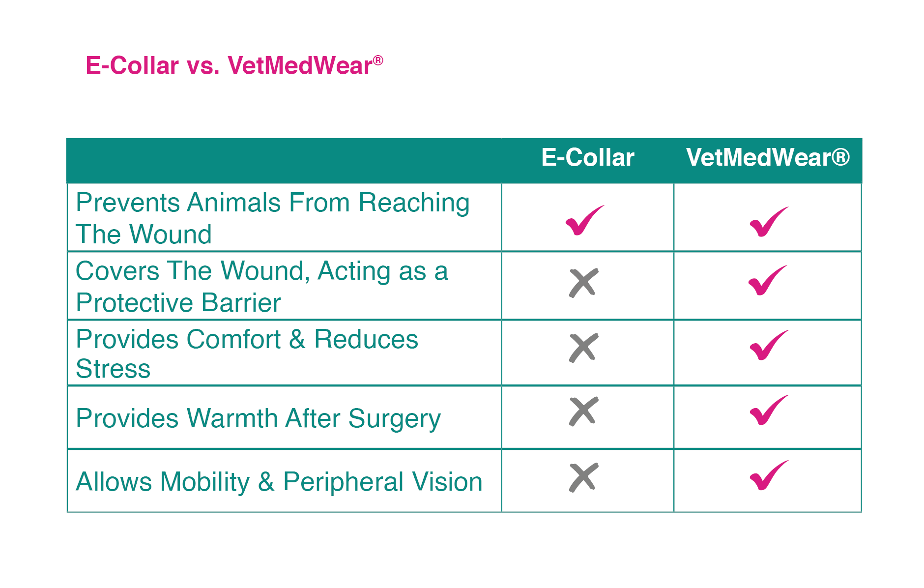Click the Provides Warmth After Surgery label
This screenshot has height=588, width=924.
click(x=258, y=418)
